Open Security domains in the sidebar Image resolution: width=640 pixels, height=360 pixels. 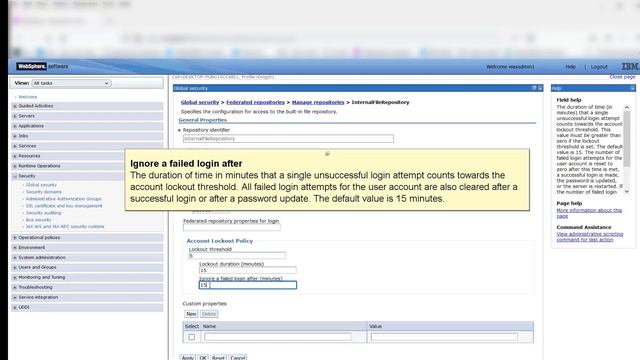click(44, 192)
